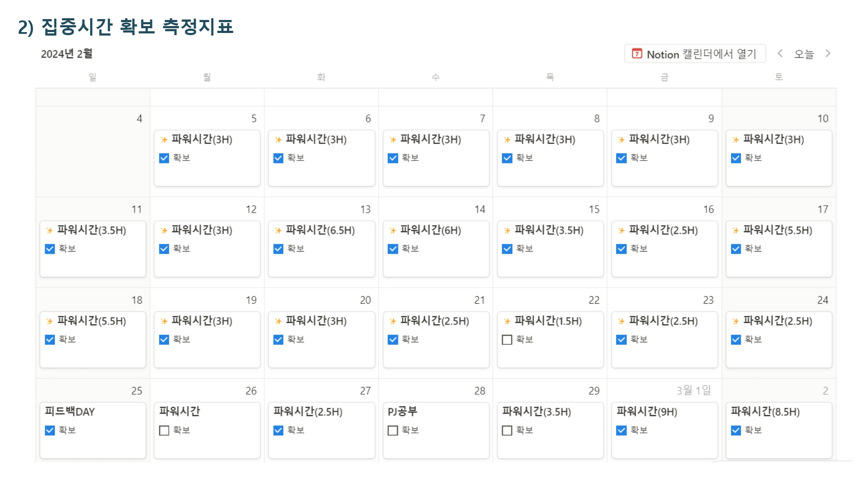Click sparkle icon on February 5 card

164,140
